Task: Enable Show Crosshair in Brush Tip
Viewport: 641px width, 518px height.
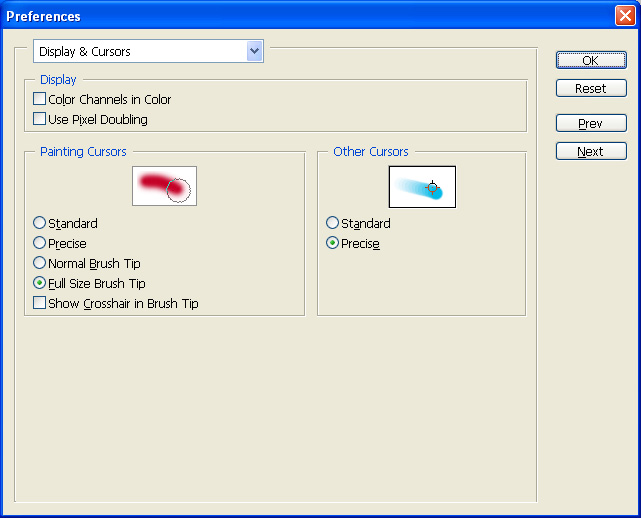Action: [39, 303]
